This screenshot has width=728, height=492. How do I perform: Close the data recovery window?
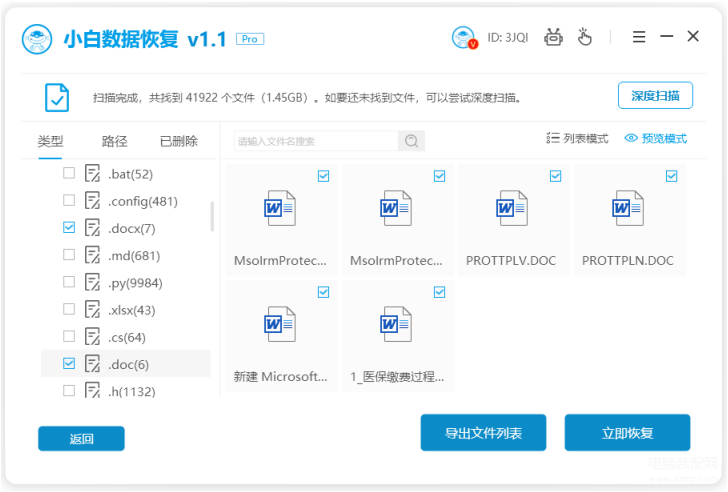click(x=693, y=36)
